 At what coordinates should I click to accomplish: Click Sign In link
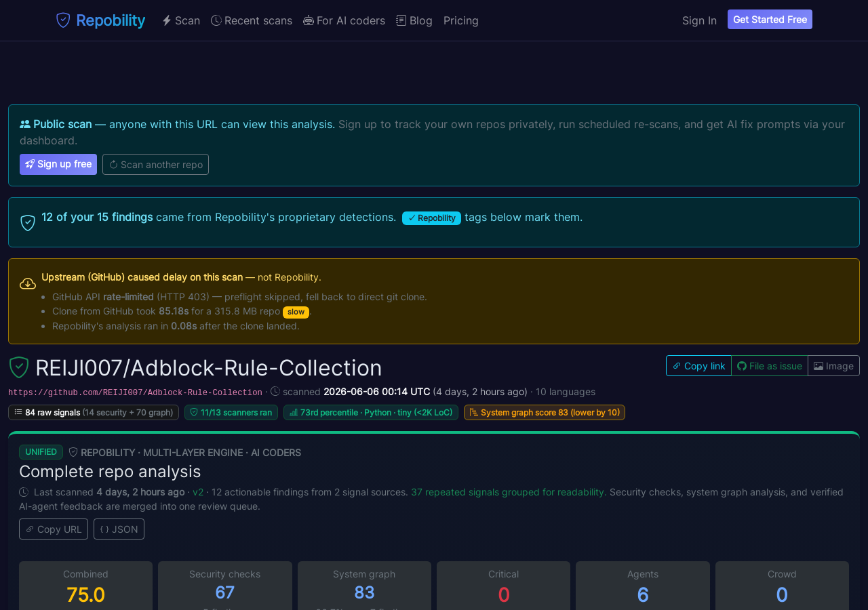[x=699, y=20]
